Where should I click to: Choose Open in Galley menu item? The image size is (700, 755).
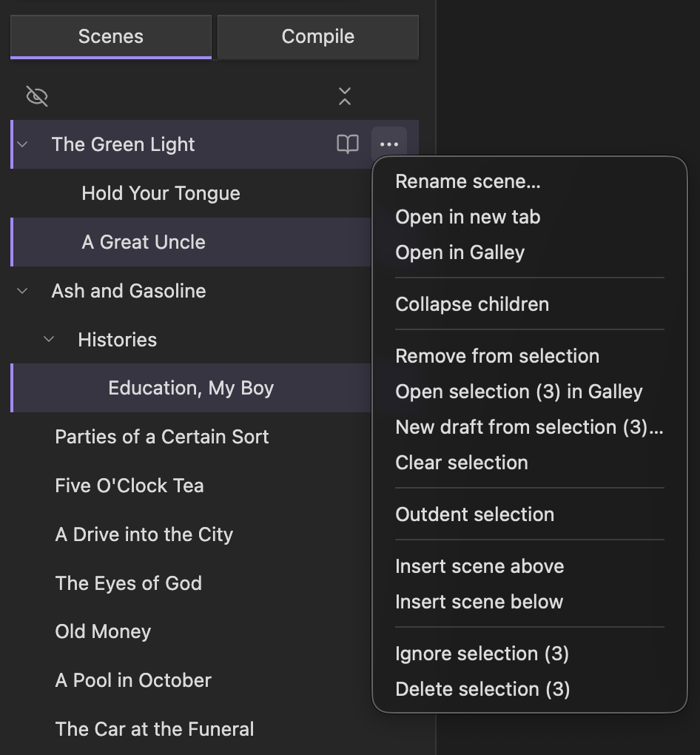530,253
